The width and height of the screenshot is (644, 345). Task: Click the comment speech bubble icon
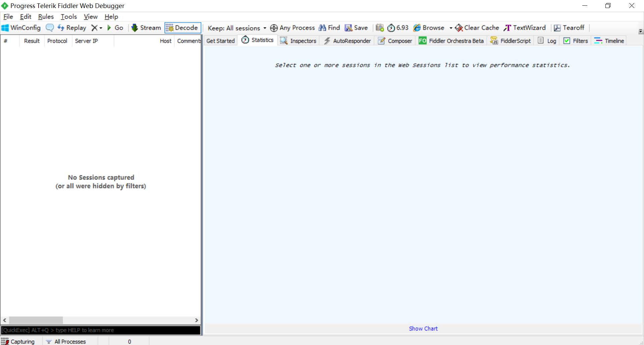click(50, 28)
